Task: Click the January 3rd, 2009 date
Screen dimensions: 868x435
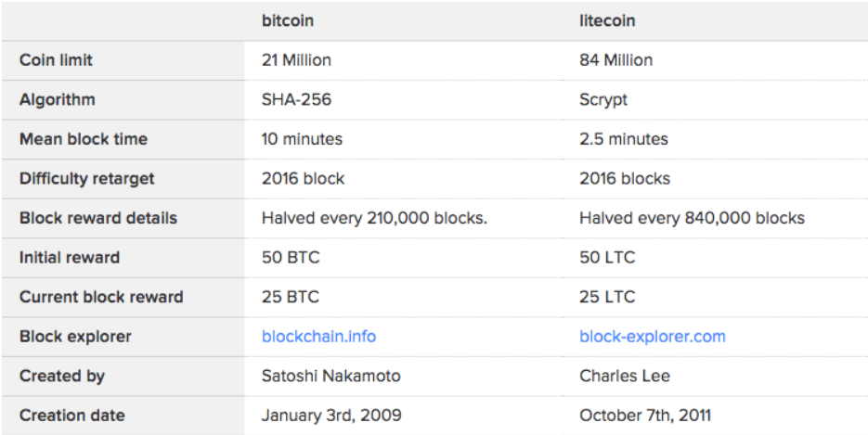Action: point(331,416)
